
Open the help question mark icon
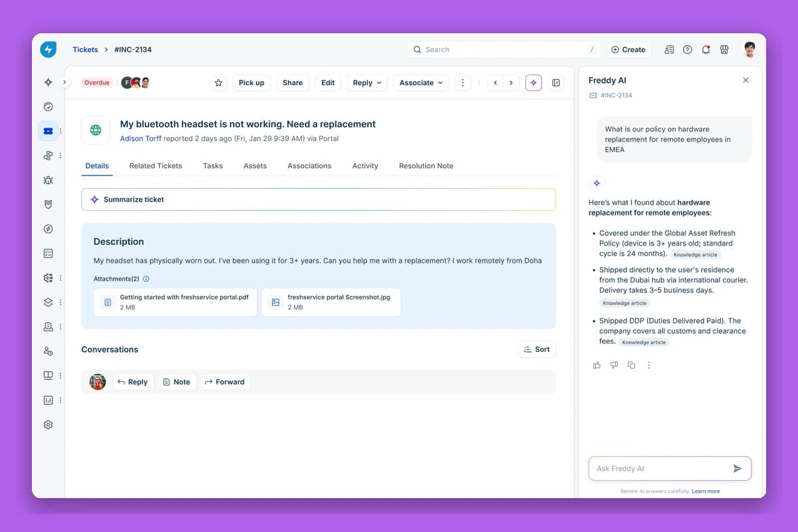[x=688, y=50]
